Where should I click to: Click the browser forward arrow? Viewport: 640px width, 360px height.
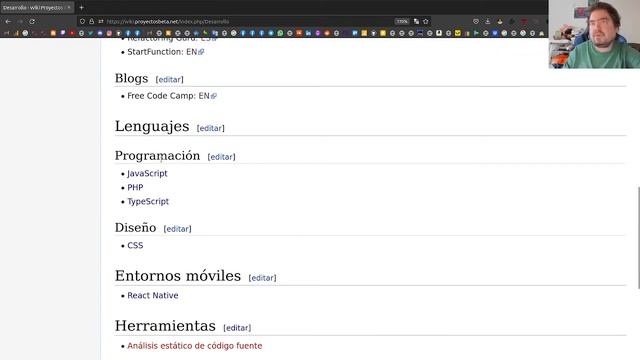click(x=20, y=21)
